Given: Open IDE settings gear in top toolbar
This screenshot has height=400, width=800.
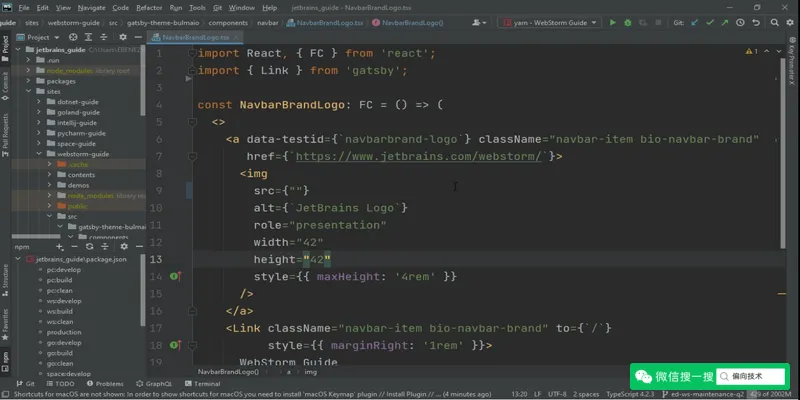Looking at the screenshot, I should click(790, 22).
